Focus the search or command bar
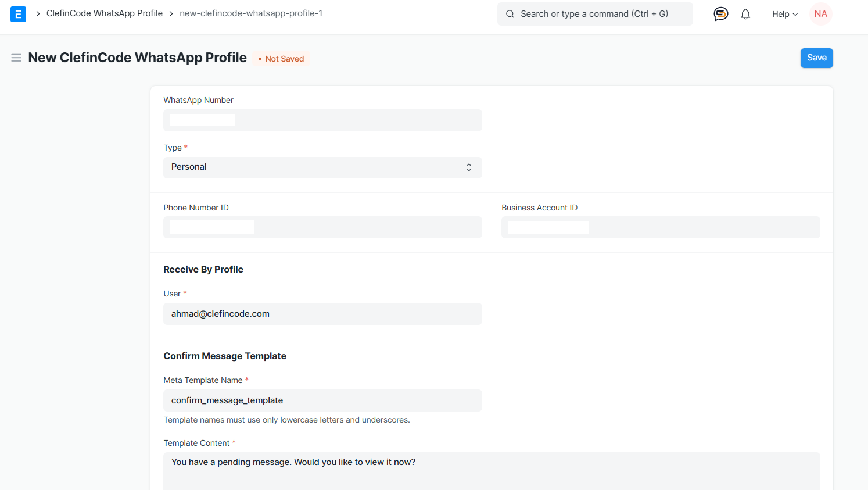The height and width of the screenshot is (490, 868). point(595,14)
